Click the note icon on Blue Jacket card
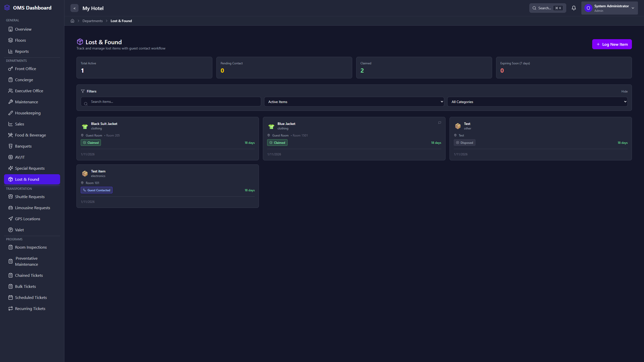 point(439,123)
